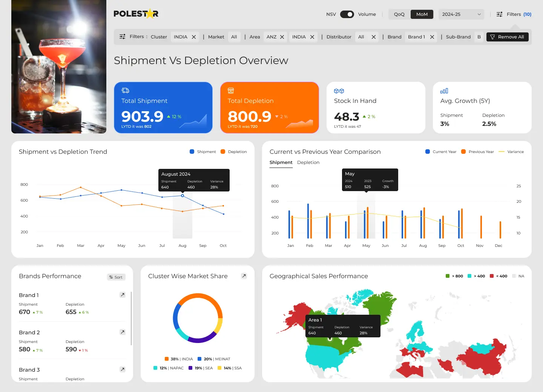
Task: Click the Remove All filters button
Action: coord(507,37)
